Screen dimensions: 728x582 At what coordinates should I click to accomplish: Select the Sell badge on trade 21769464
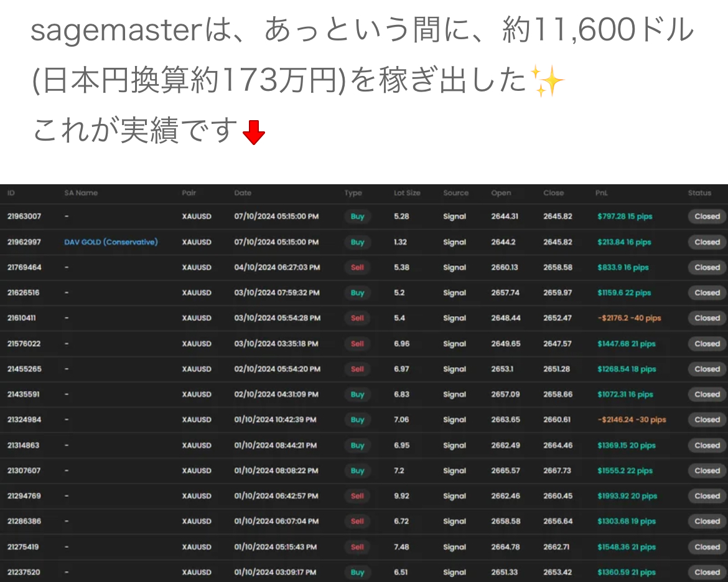(x=357, y=267)
